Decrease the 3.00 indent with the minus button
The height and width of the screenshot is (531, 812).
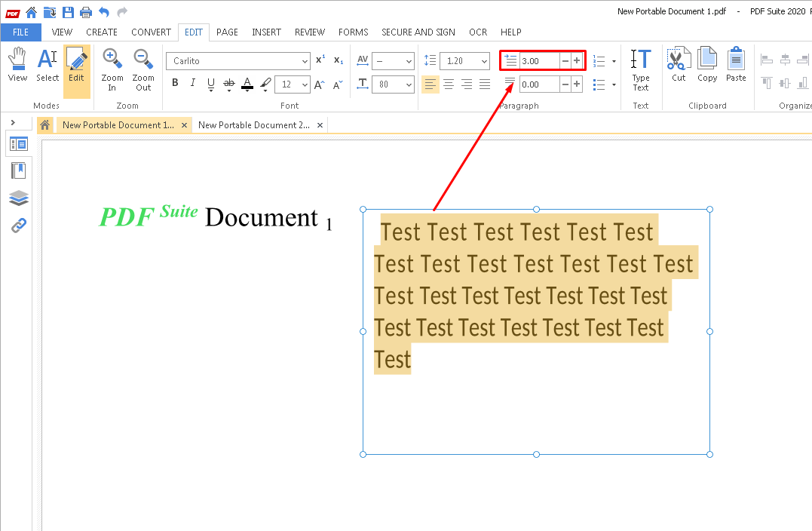[565, 61]
